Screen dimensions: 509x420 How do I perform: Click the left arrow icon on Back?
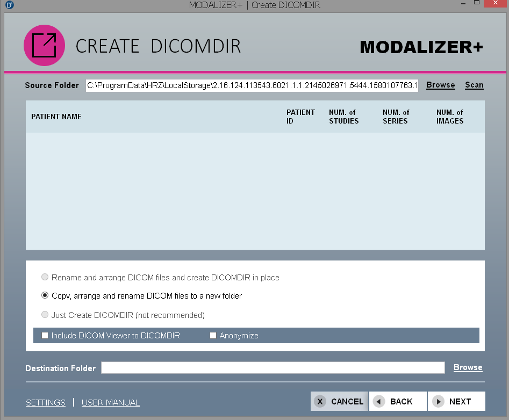coord(379,401)
